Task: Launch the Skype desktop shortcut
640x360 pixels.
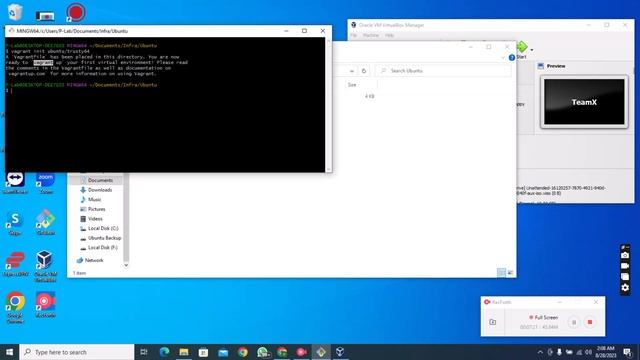Action: (x=15, y=223)
